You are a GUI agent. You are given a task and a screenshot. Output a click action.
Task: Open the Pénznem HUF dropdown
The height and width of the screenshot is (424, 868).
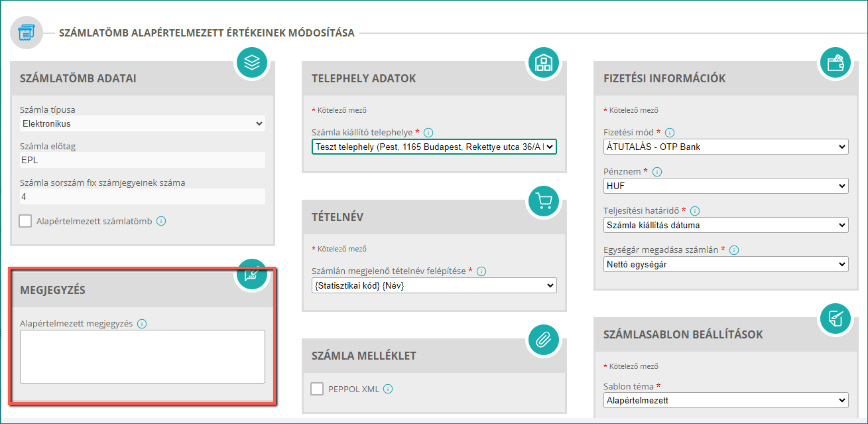click(x=726, y=186)
